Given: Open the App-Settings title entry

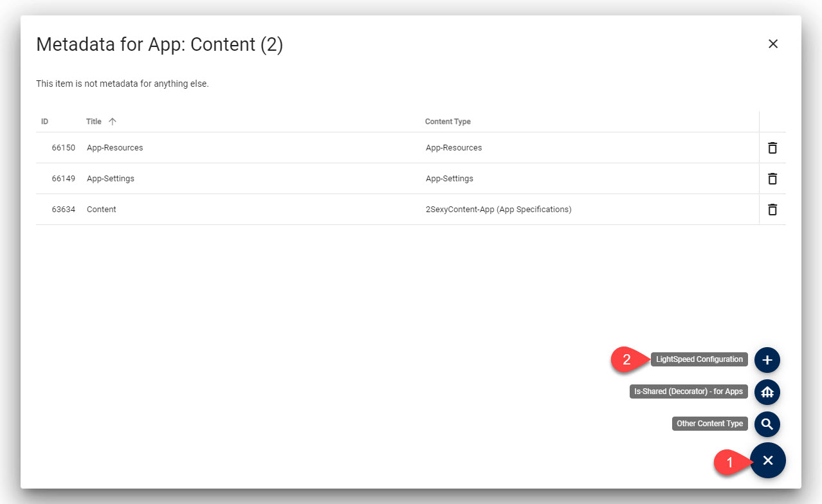Looking at the screenshot, I should tap(111, 179).
